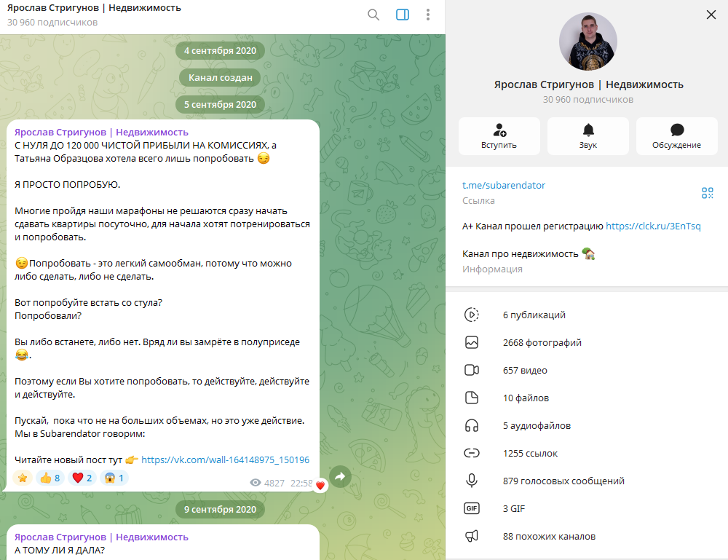
Task: Click the Вступить join button
Action: pyautogui.click(x=499, y=136)
